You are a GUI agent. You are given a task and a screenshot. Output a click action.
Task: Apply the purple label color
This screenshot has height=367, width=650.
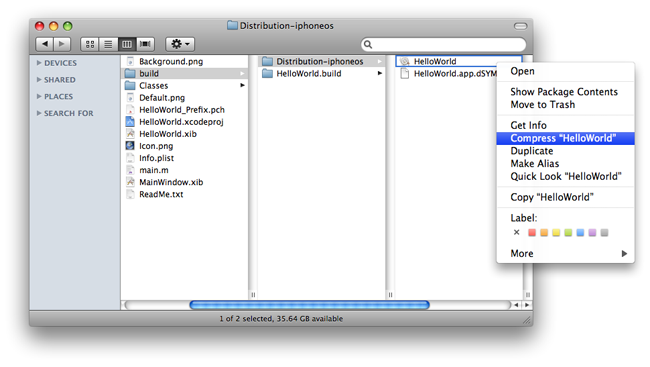[592, 233]
